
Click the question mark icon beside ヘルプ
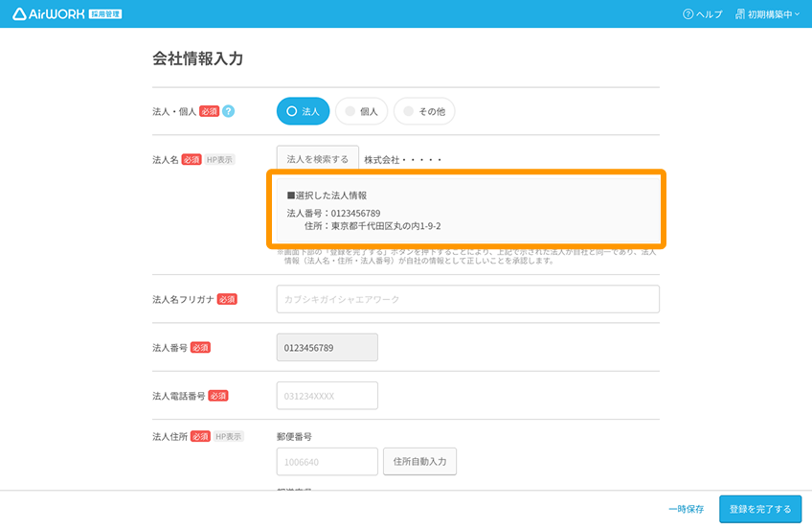click(688, 14)
